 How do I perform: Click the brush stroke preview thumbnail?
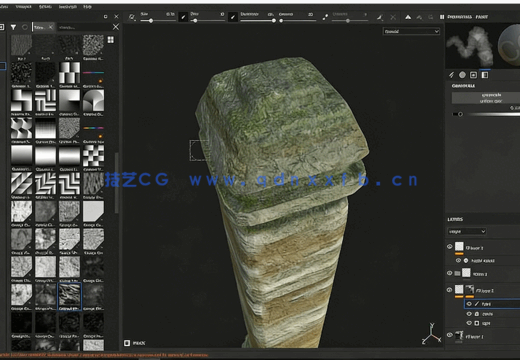[x=470, y=46]
